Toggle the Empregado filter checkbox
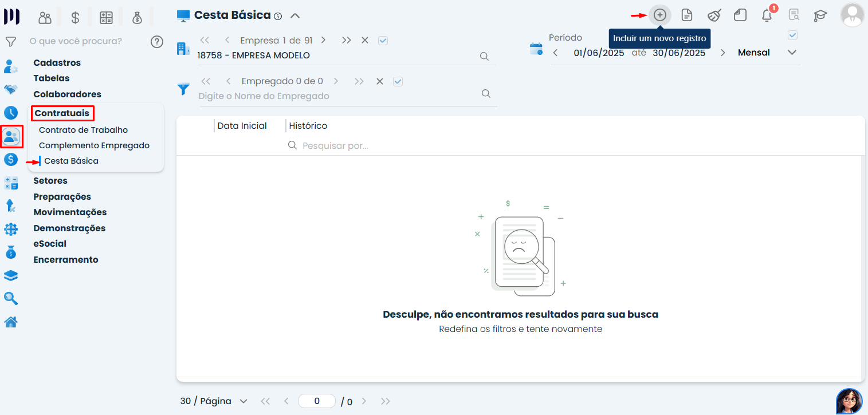This screenshot has height=415, width=868. (398, 81)
